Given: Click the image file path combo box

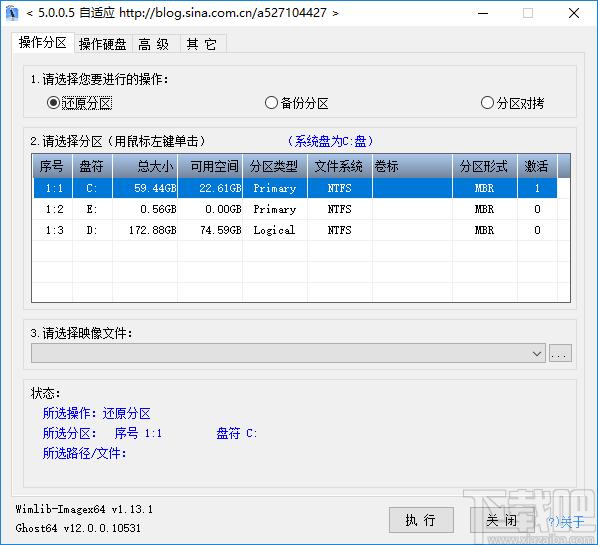Looking at the screenshot, I should [x=288, y=354].
